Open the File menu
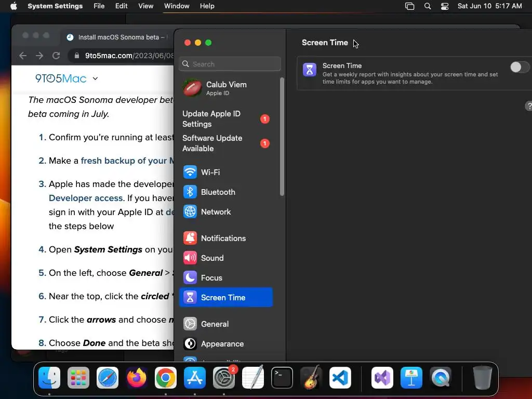Image resolution: width=532 pixels, height=399 pixels. point(99,6)
